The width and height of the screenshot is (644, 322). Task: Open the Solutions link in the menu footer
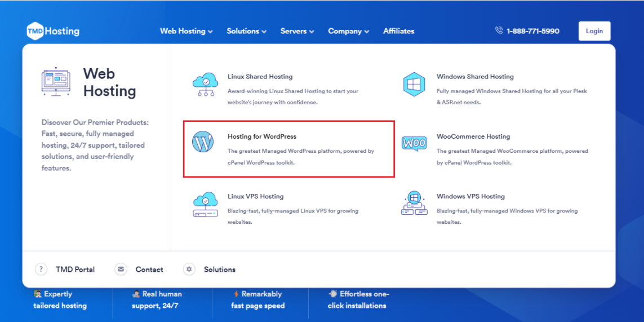click(x=220, y=270)
